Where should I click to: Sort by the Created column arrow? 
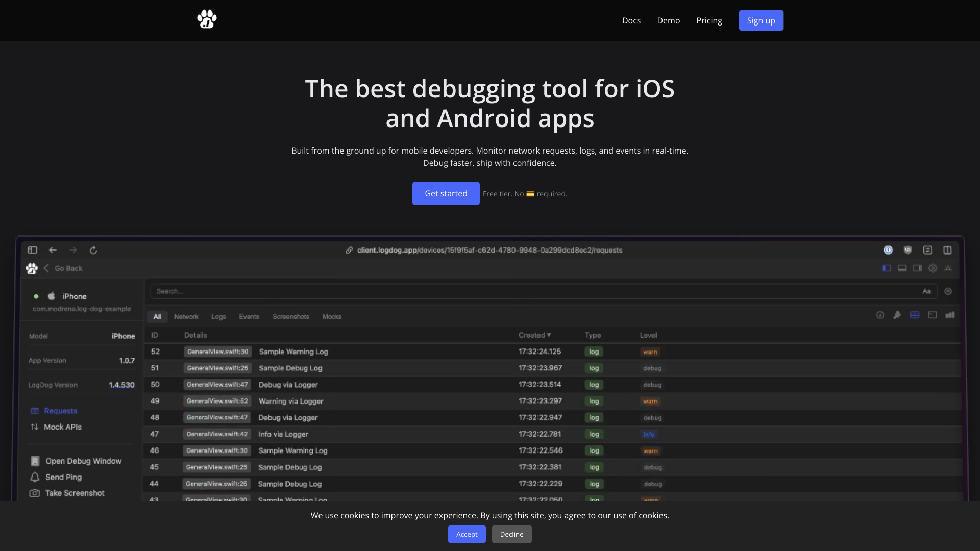549,335
